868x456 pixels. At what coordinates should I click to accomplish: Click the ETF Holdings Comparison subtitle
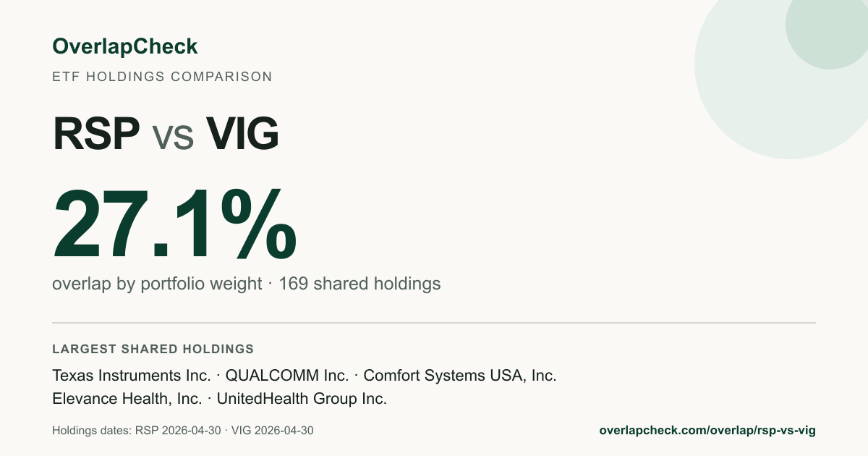(162, 77)
